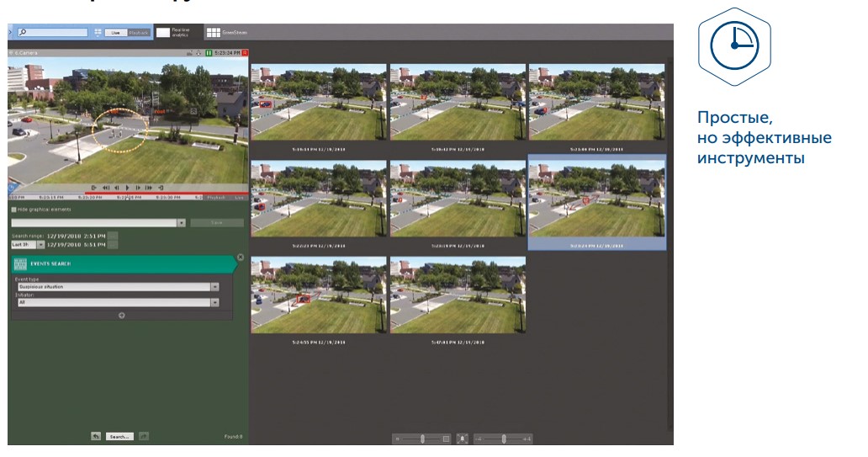Click the Live label on the timeline
The height and width of the screenshot is (457, 868).
click(x=239, y=197)
